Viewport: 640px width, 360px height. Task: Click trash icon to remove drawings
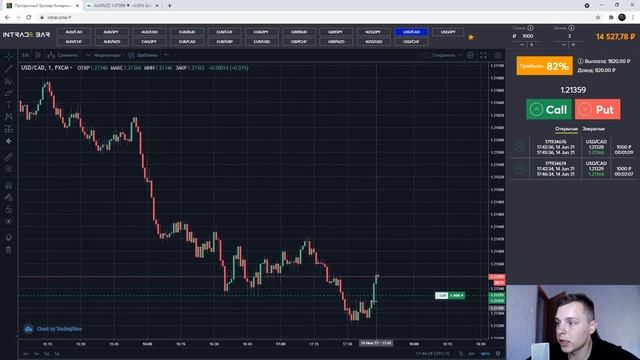(x=9, y=250)
